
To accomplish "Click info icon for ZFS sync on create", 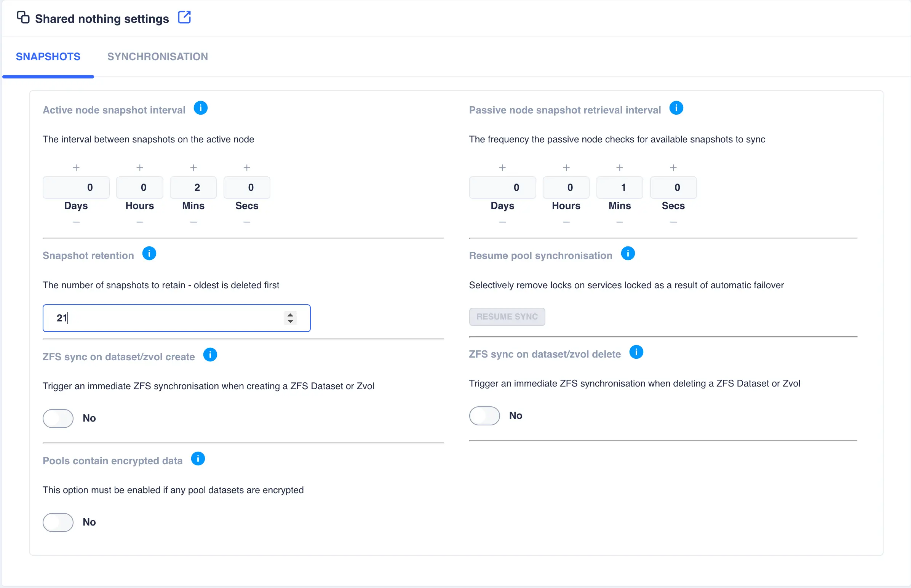I will (x=210, y=355).
